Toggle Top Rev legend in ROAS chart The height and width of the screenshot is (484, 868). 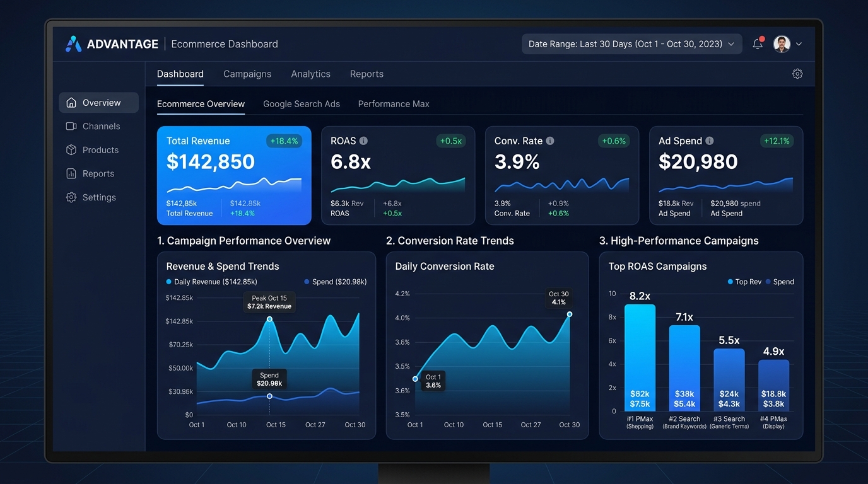[x=744, y=282]
